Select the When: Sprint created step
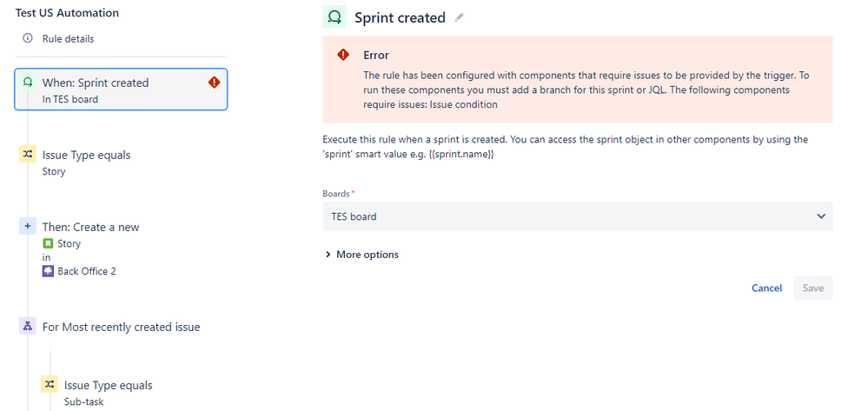This screenshot has width=868, height=411. (x=121, y=89)
